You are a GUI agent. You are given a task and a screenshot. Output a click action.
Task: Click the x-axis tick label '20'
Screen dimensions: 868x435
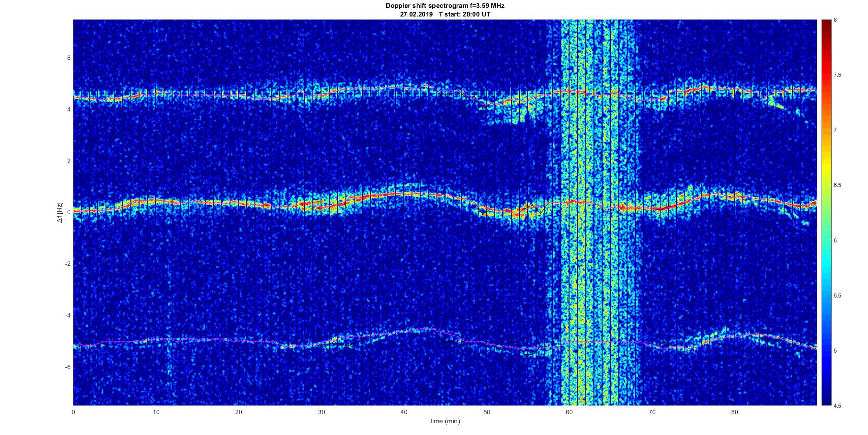238,412
